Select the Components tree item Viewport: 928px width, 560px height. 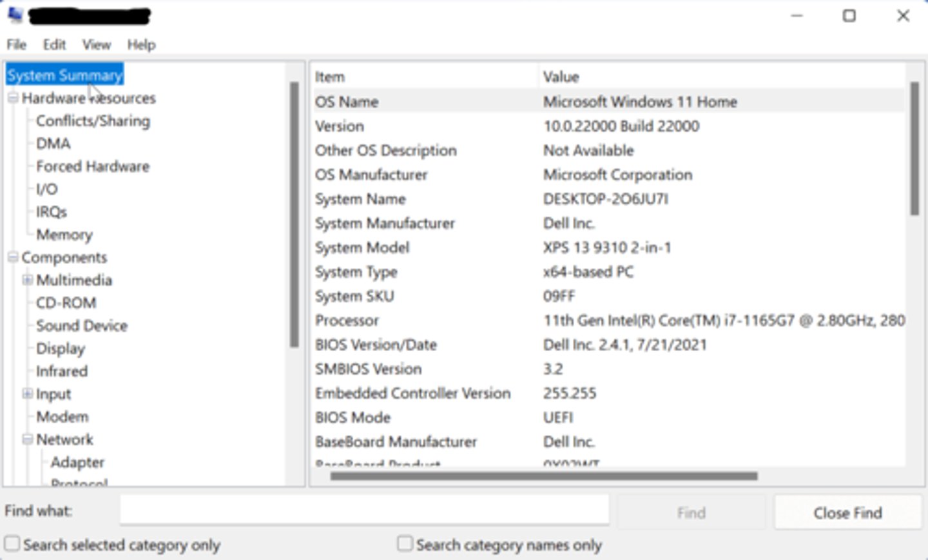pyautogui.click(x=64, y=257)
